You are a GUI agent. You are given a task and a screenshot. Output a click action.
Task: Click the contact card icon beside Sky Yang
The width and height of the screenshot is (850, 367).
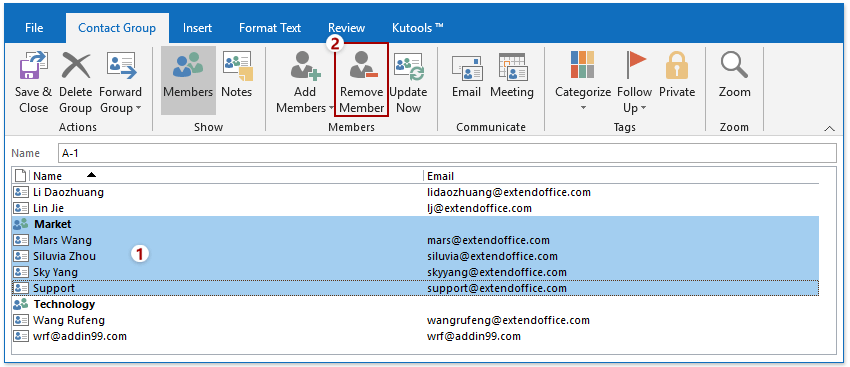(21, 272)
